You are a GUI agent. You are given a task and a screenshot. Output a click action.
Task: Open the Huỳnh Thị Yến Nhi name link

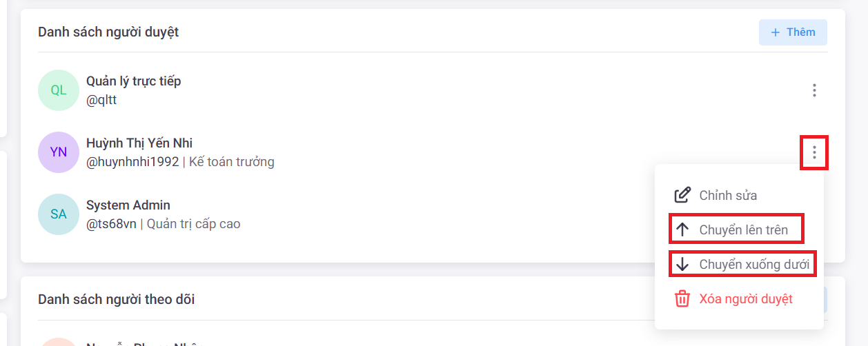pos(139,143)
